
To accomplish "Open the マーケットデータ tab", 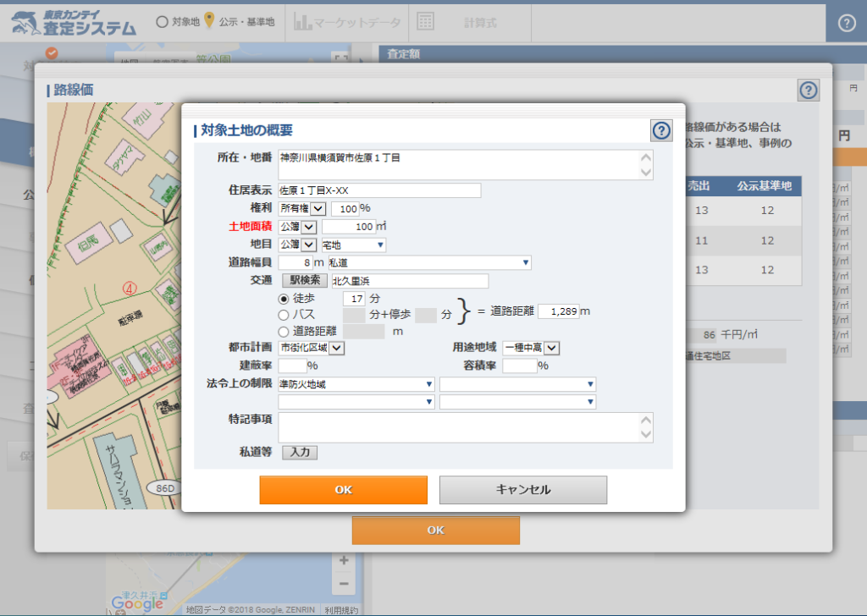I will point(347,23).
